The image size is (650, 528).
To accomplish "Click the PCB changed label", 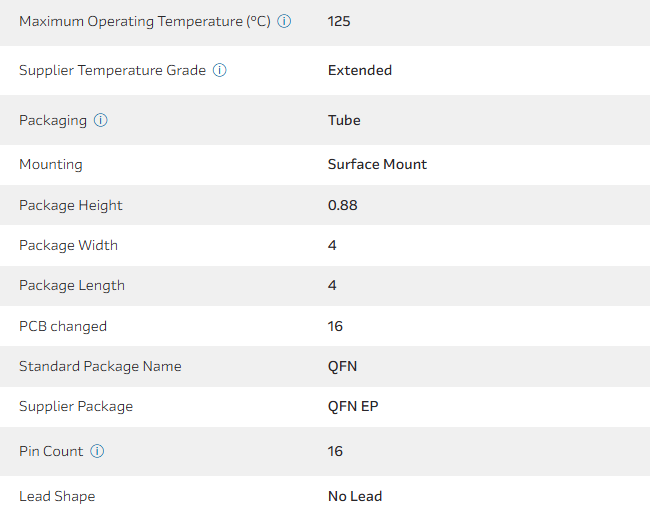I will (63, 327).
